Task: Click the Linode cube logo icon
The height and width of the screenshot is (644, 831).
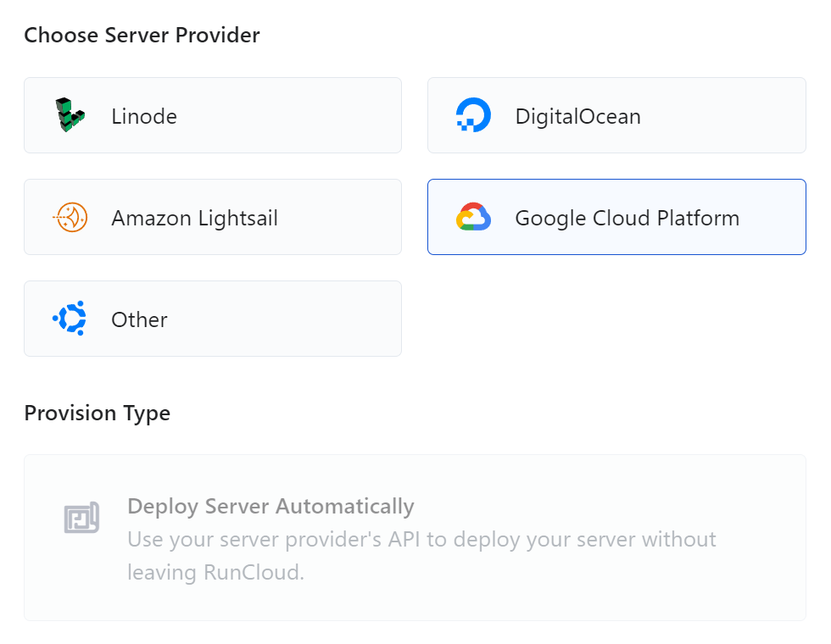Action: pos(70,115)
